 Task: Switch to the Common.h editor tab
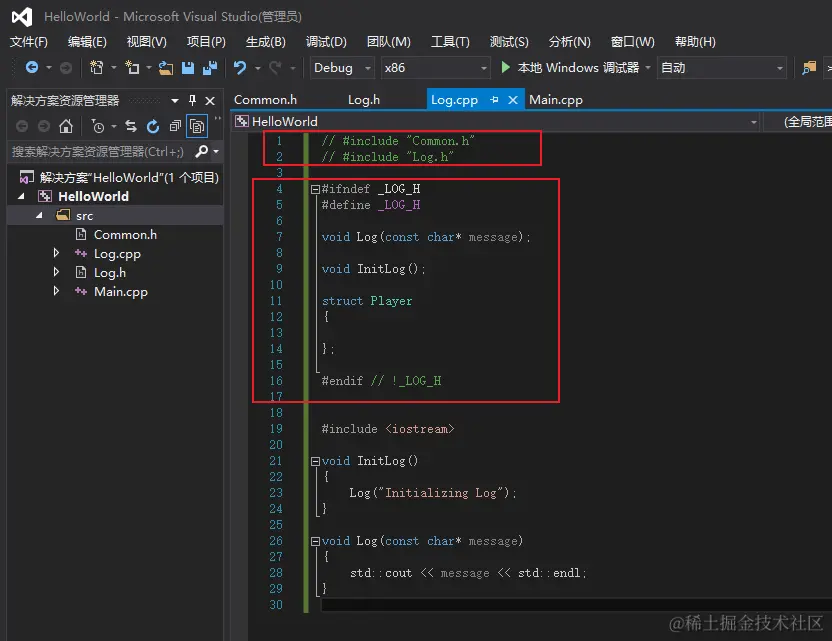click(x=265, y=100)
